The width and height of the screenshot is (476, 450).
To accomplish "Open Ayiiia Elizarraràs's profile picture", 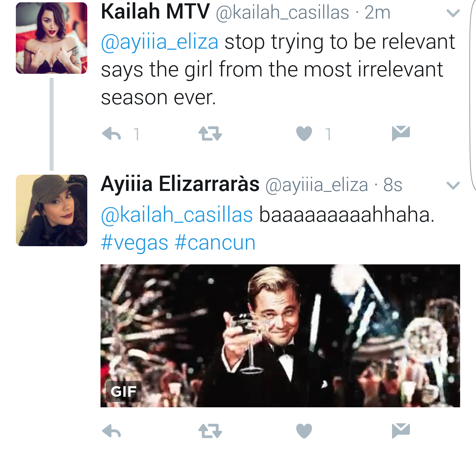I will [x=52, y=210].
